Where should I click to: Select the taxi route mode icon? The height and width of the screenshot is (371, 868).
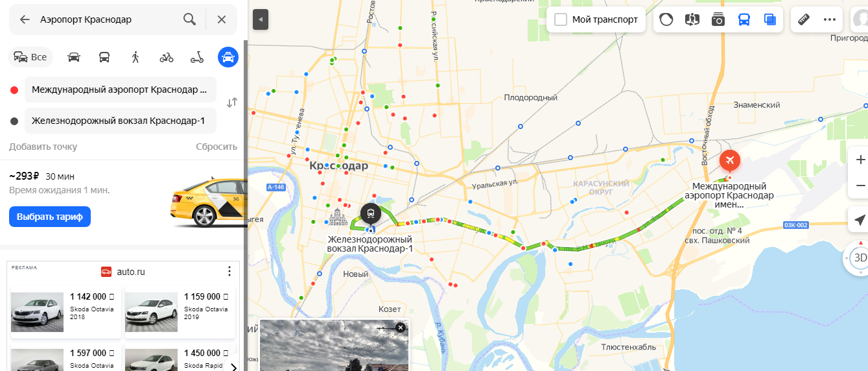click(x=228, y=57)
